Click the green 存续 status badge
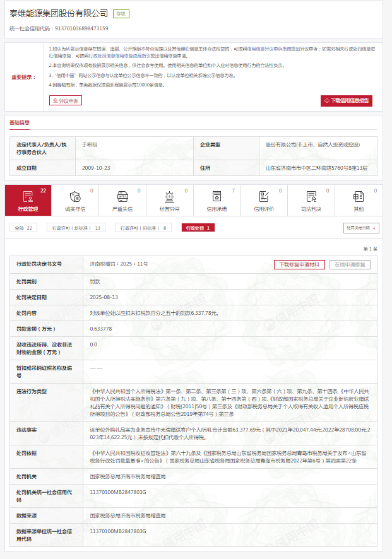 pos(121,14)
